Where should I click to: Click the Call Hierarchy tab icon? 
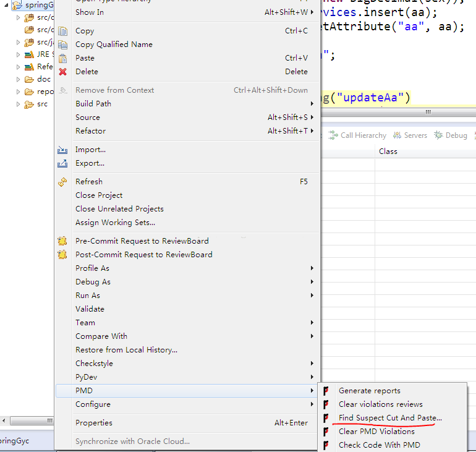(333, 135)
